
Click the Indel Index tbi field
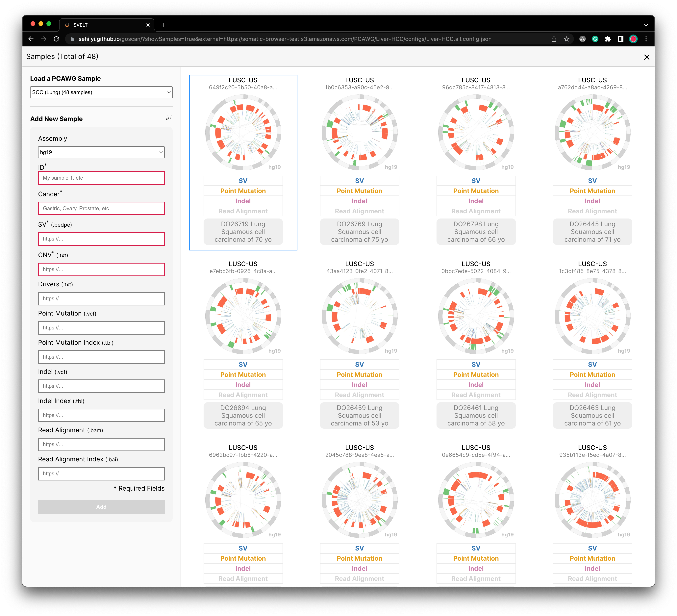point(101,416)
